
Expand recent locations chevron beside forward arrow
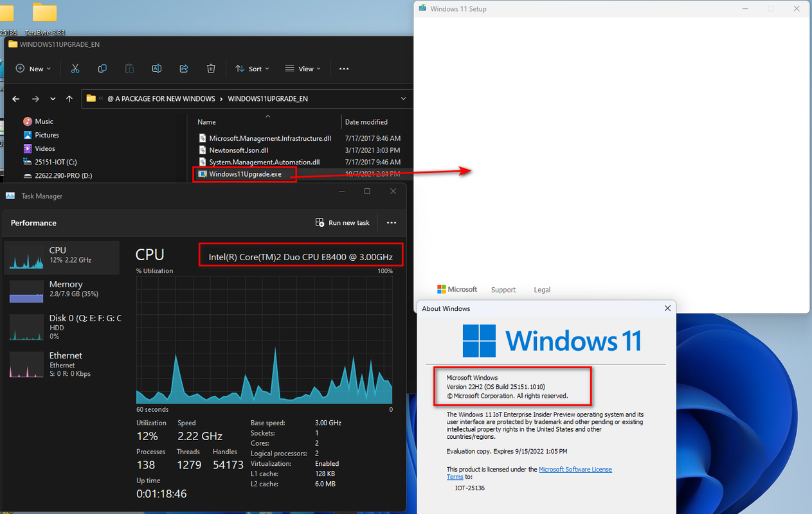53,99
